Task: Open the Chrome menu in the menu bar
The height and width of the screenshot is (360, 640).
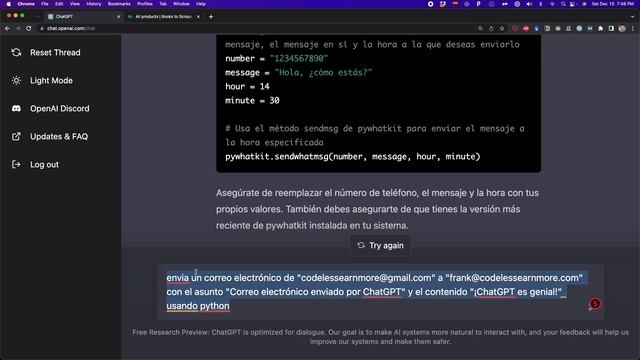Action: 26,4
